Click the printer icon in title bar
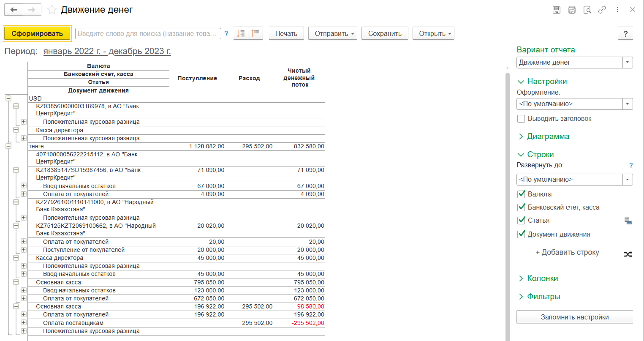Screen dimensions: 644x341 pyautogui.click(x=572, y=10)
